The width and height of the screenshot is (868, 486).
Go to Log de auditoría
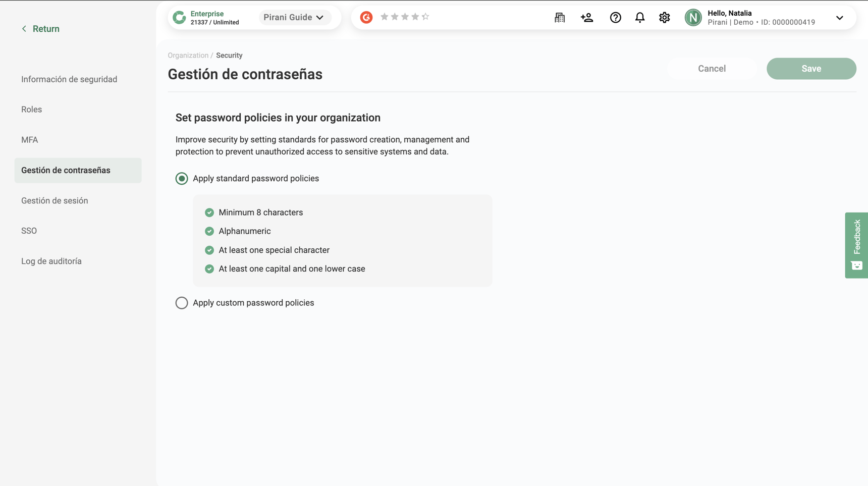[51, 261]
